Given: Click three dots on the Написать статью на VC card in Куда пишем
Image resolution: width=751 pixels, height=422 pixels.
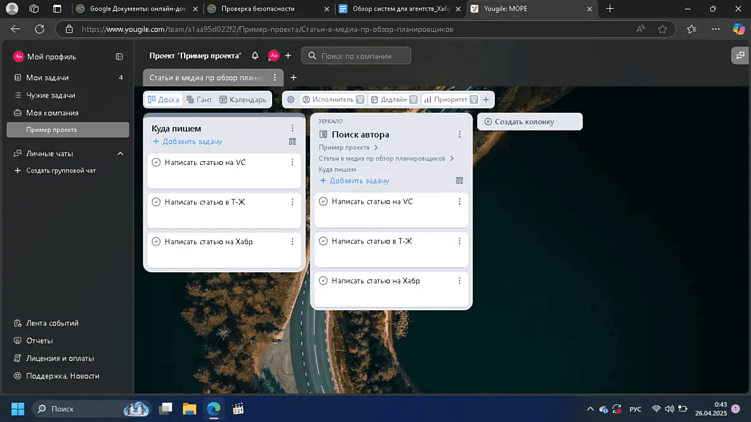Looking at the screenshot, I should point(292,162).
